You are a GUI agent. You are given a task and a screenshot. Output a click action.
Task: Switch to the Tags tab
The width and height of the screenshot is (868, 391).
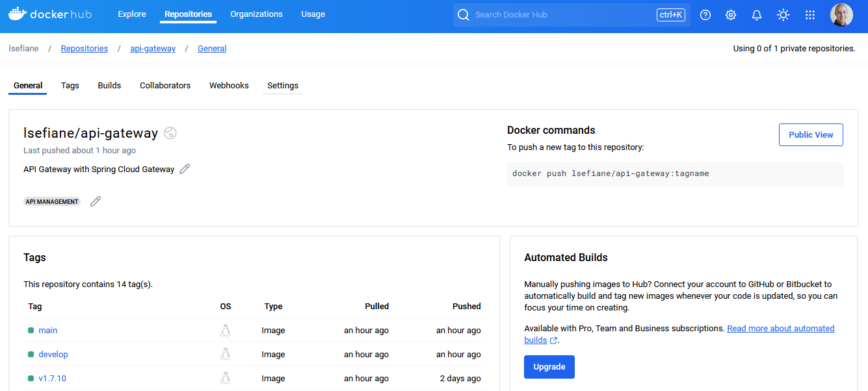(x=70, y=86)
